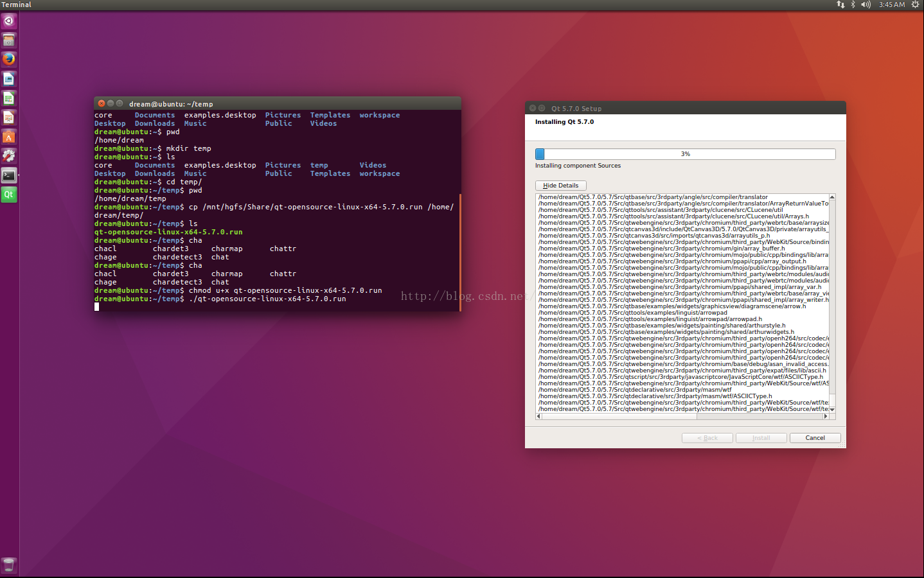Click the installation progress bar at 3%
Screen dimensions: 924x578
685,154
